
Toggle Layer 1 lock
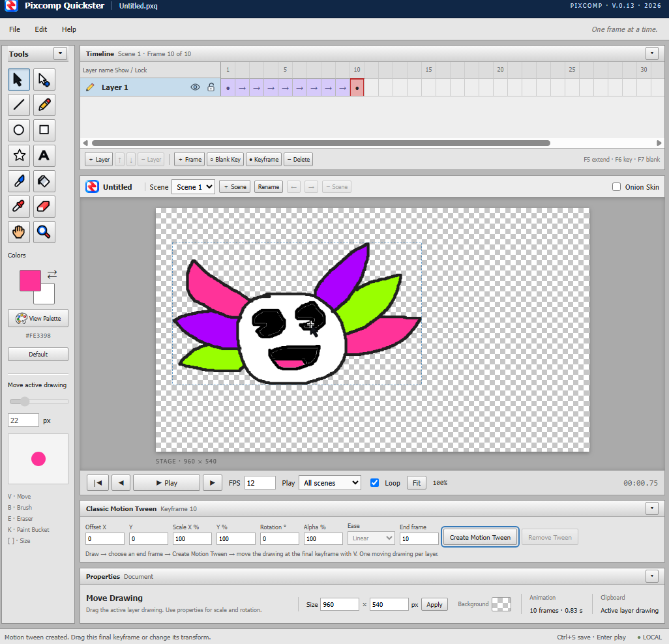(x=211, y=87)
